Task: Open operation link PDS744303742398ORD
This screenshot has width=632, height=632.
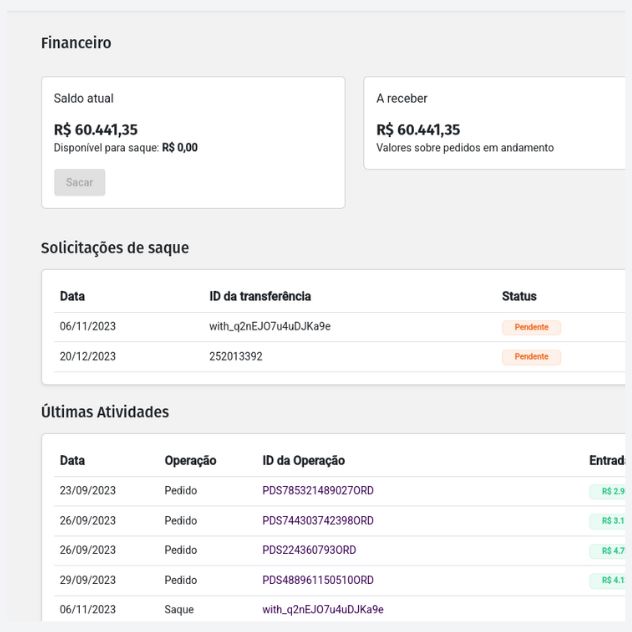Action: (318, 521)
